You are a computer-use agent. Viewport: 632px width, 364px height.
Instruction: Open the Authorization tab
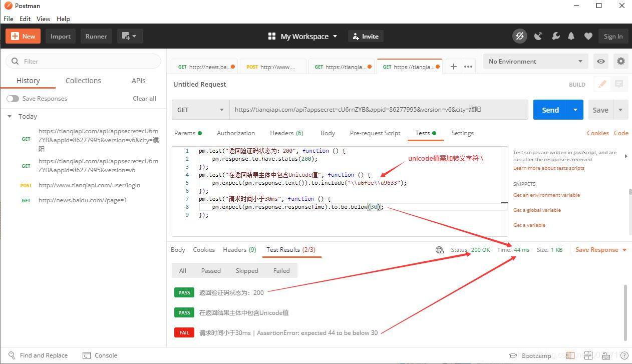click(236, 133)
